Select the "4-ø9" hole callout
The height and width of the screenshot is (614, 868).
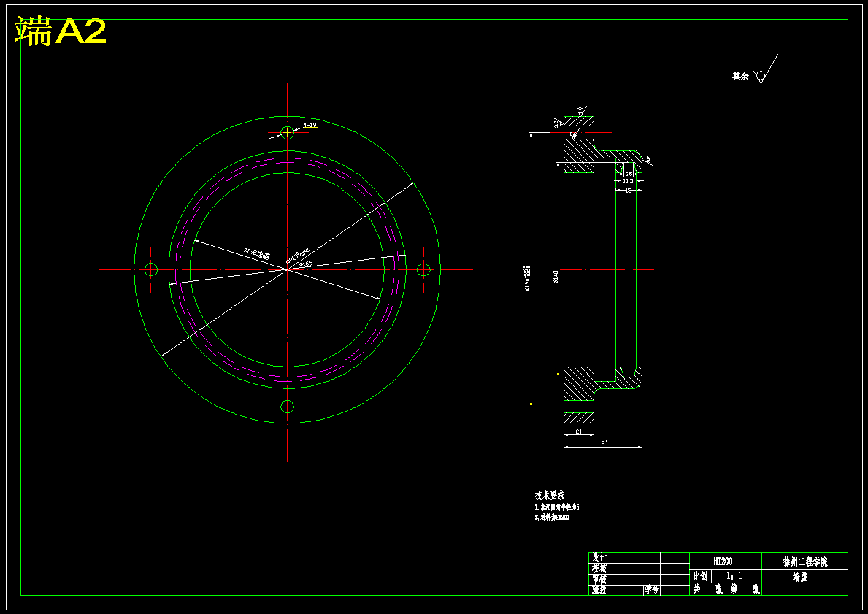310,125
